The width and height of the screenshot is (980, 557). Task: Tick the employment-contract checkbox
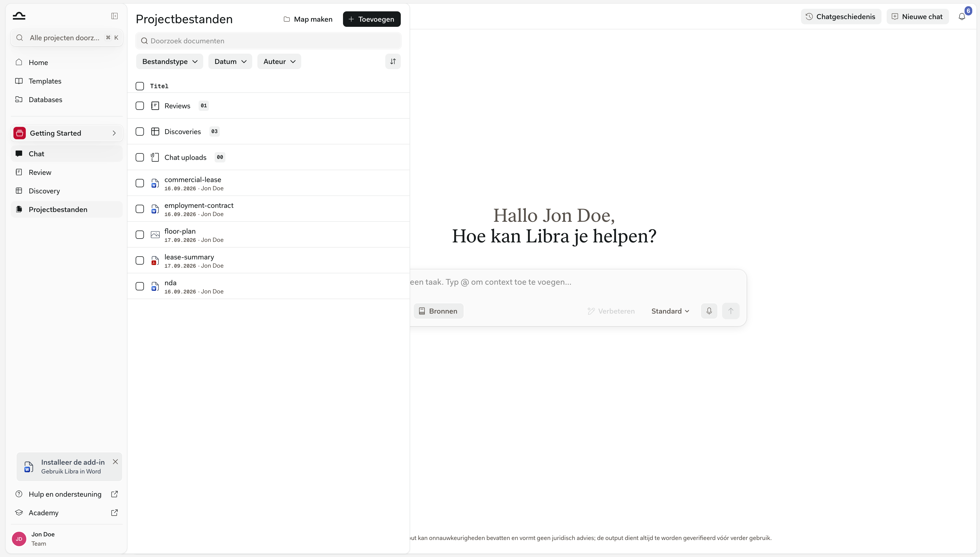140,209
